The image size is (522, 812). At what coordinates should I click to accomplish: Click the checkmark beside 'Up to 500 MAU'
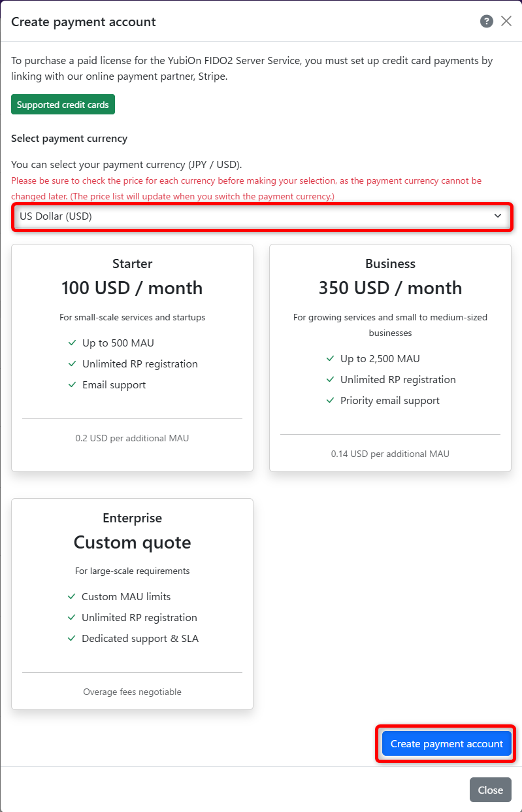click(72, 343)
